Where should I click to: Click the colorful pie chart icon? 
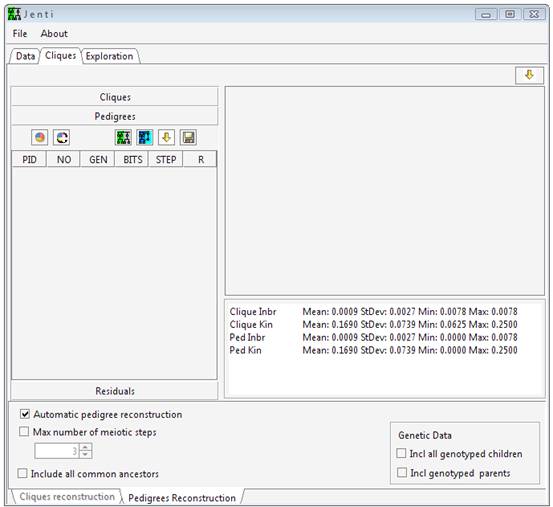pos(40,137)
